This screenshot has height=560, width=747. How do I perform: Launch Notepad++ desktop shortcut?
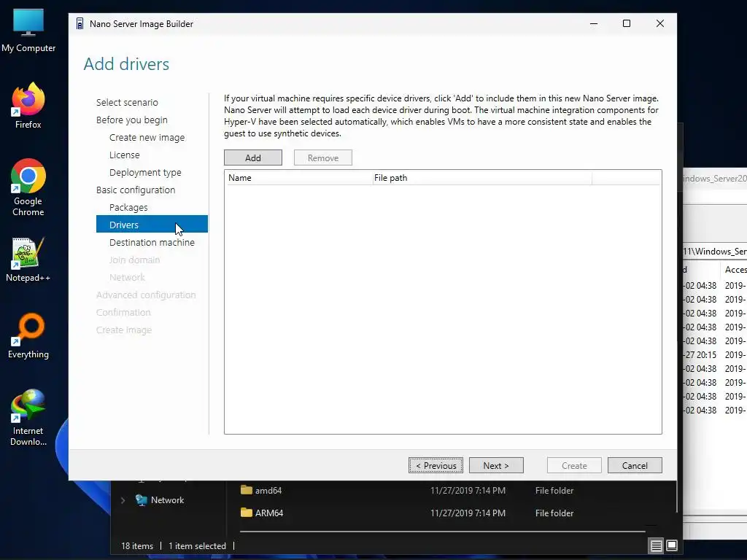[28, 260]
